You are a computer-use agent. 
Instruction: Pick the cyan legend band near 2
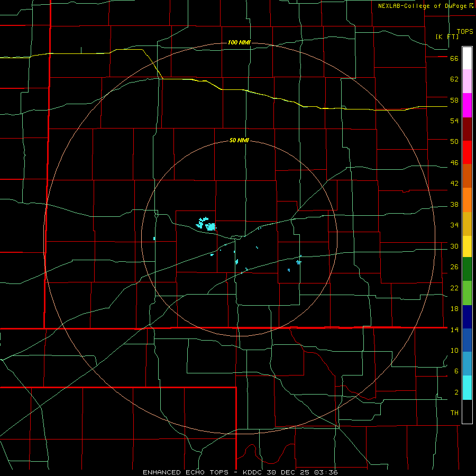tap(467, 388)
